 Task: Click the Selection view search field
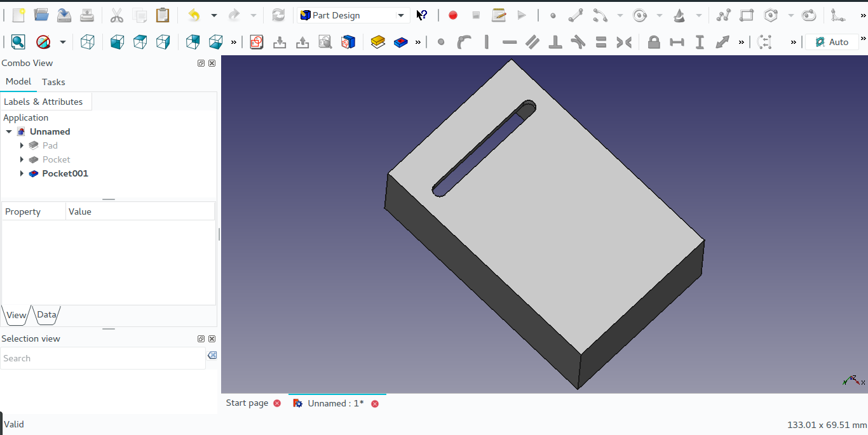102,358
